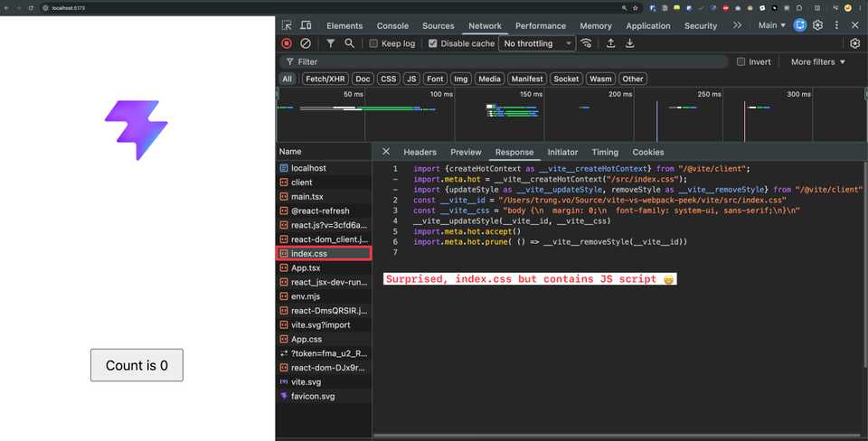The height and width of the screenshot is (441, 868).
Task: Filter by Manifest requests
Action: tap(527, 80)
